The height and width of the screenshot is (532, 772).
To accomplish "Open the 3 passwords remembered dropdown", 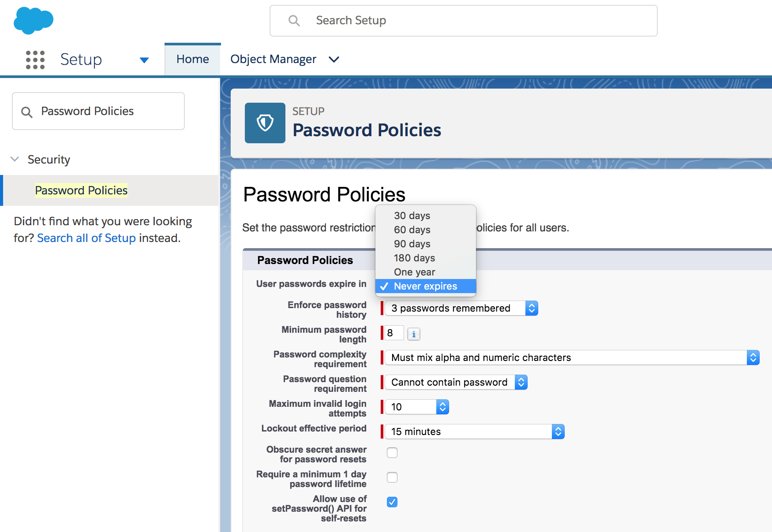I will click(461, 308).
